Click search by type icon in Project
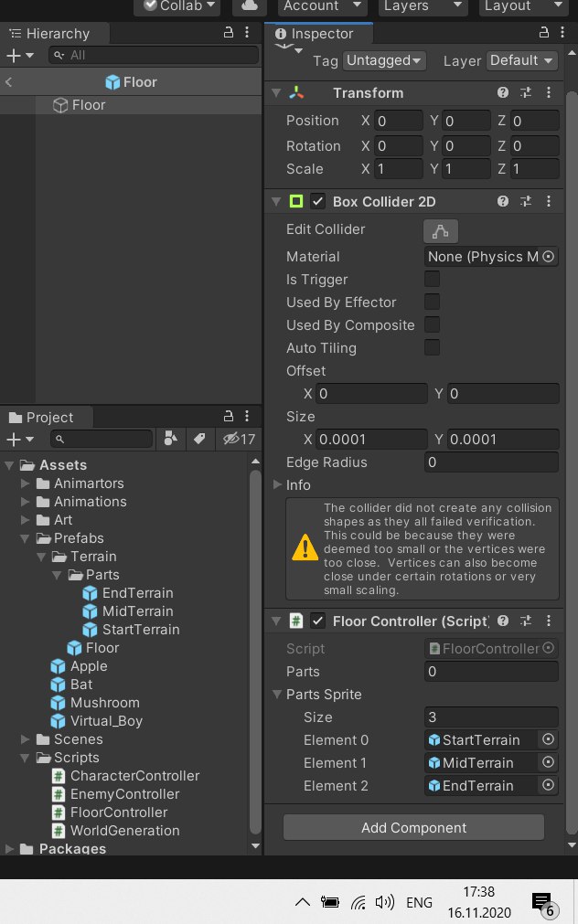Image resolution: width=578 pixels, height=924 pixels. pyautogui.click(x=170, y=439)
